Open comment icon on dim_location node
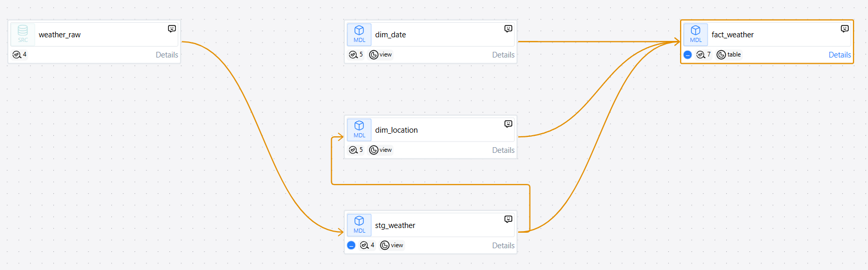This screenshot has height=270, width=868. coord(508,124)
